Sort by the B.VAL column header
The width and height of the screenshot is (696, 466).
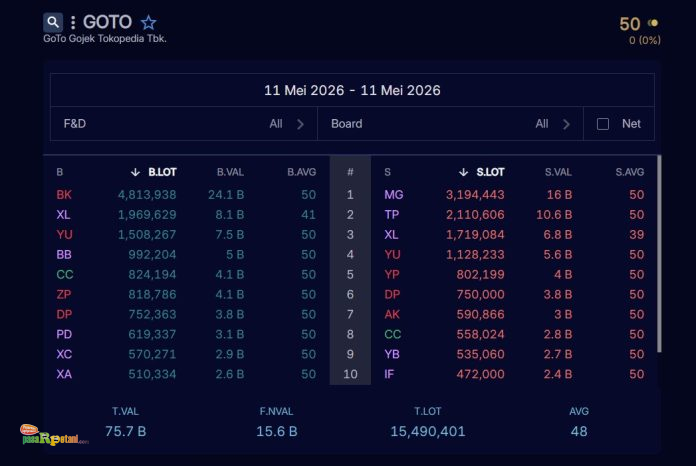coord(230,172)
